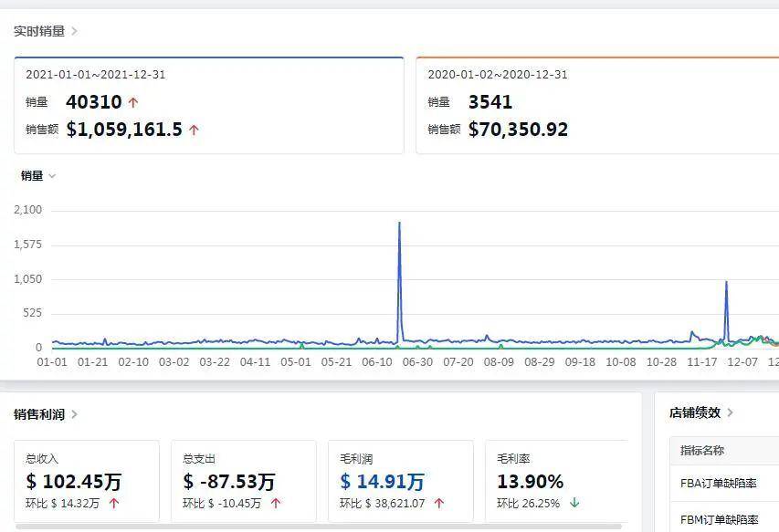Click the red up arrow beside 40310
Image resolution: width=779 pixels, height=532 pixels.
pyautogui.click(x=132, y=103)
